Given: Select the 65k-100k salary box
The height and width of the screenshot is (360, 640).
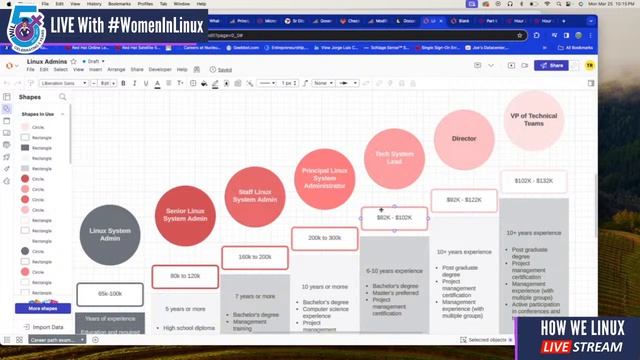Looking at the screenshot, I should pos(110,294).
